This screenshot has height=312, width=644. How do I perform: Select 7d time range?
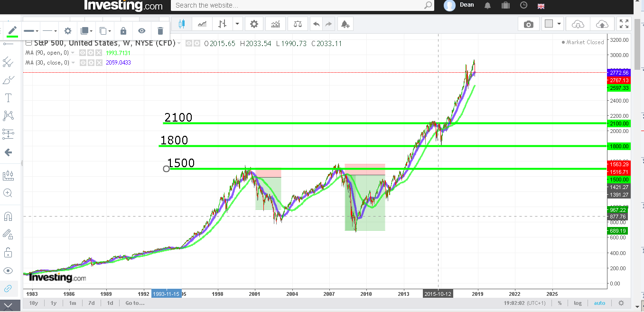point(91,303)
